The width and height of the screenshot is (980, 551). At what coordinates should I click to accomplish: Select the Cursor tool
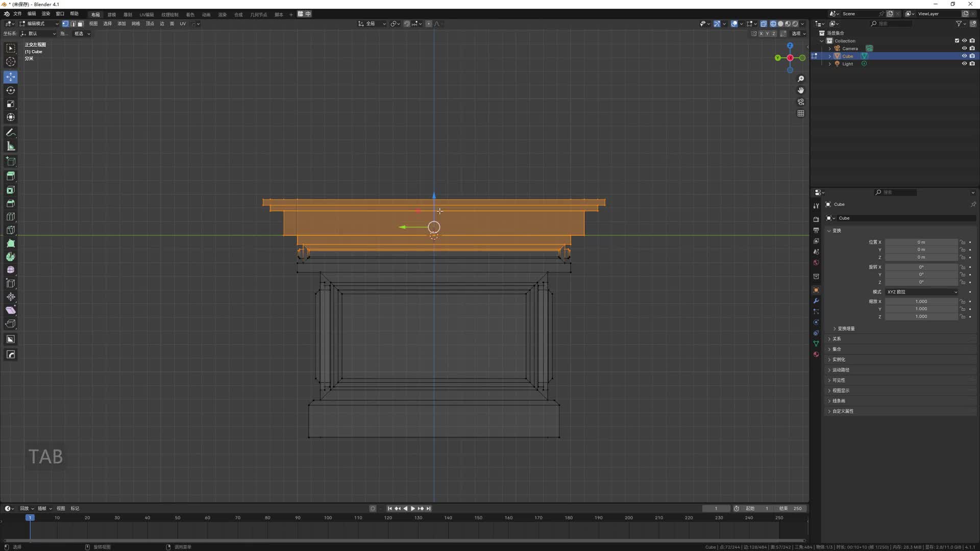tap(11, 62)
